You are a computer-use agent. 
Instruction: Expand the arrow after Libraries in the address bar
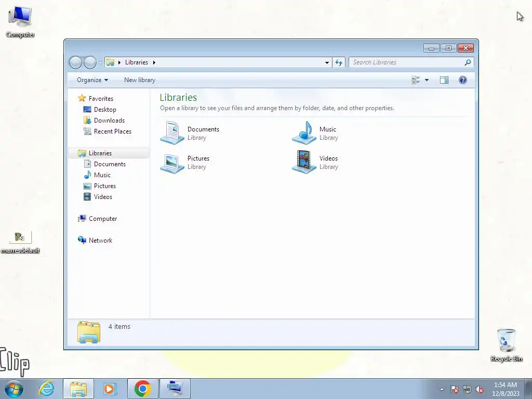point(154,62)
